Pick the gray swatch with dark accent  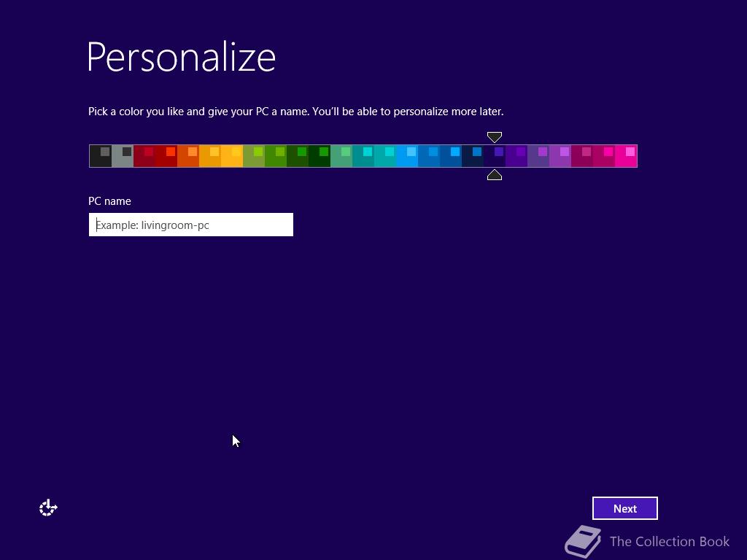(x=123, y=156)
